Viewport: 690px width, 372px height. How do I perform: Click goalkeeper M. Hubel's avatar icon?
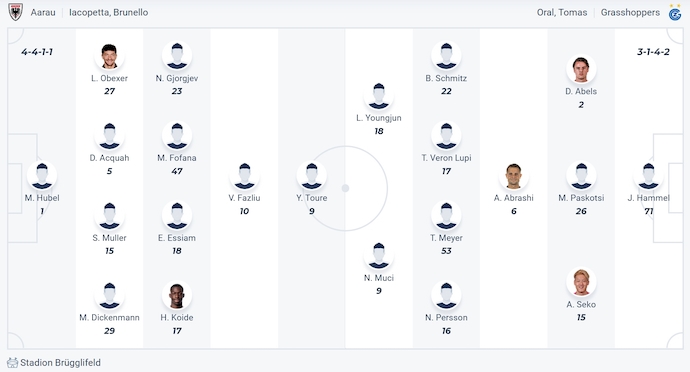point(42,176)
